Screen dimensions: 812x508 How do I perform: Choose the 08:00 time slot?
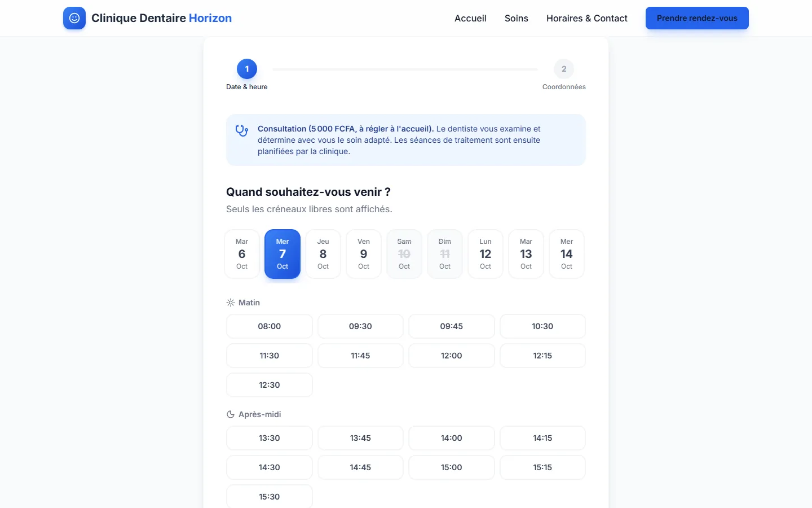pyautogui.click(x=270, y=326)
